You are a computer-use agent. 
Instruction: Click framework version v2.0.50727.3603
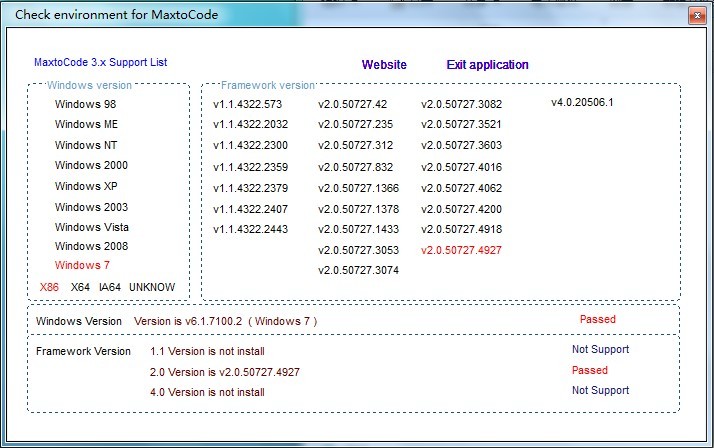click(x=461, y=145)
